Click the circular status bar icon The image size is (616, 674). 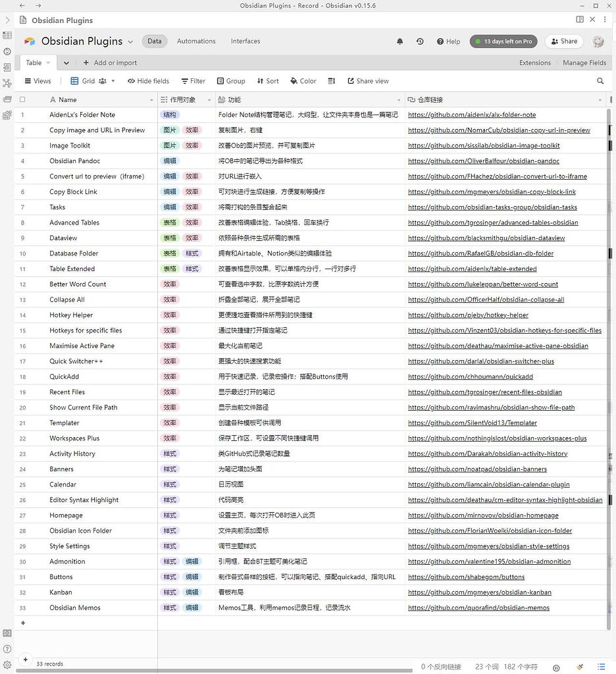pyautogui.click(x=556, y=667)
